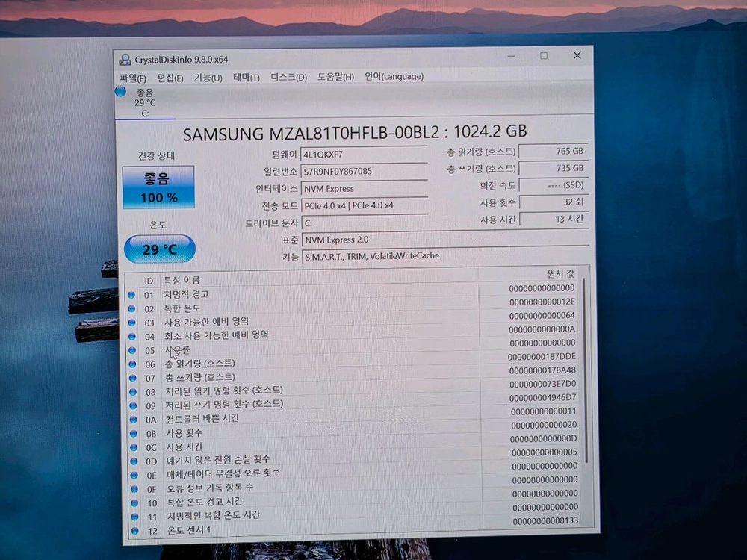Open the 파일(F) menu
The image size is (747, 560).
pos(132,78)
